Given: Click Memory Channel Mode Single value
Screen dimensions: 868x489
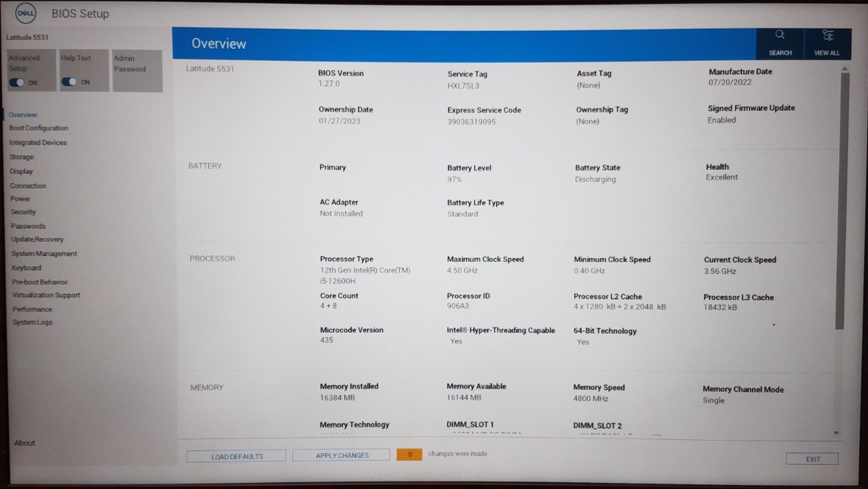Looking at the screenshot, I should 714,401.
